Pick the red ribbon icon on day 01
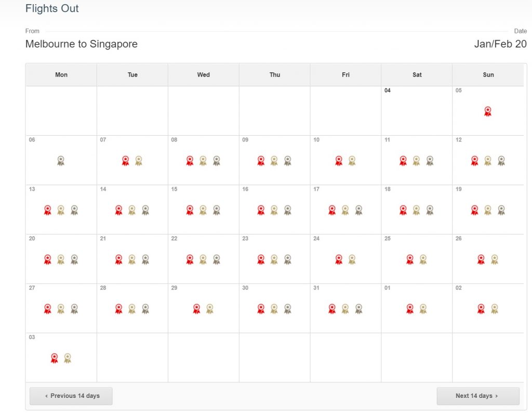532x413 pixels. (x=410, y=309)
